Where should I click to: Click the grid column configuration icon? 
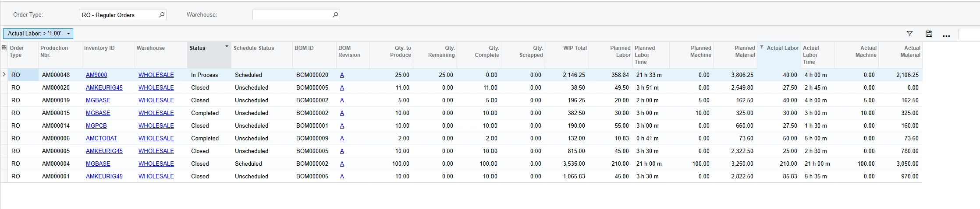coord(4,48)
